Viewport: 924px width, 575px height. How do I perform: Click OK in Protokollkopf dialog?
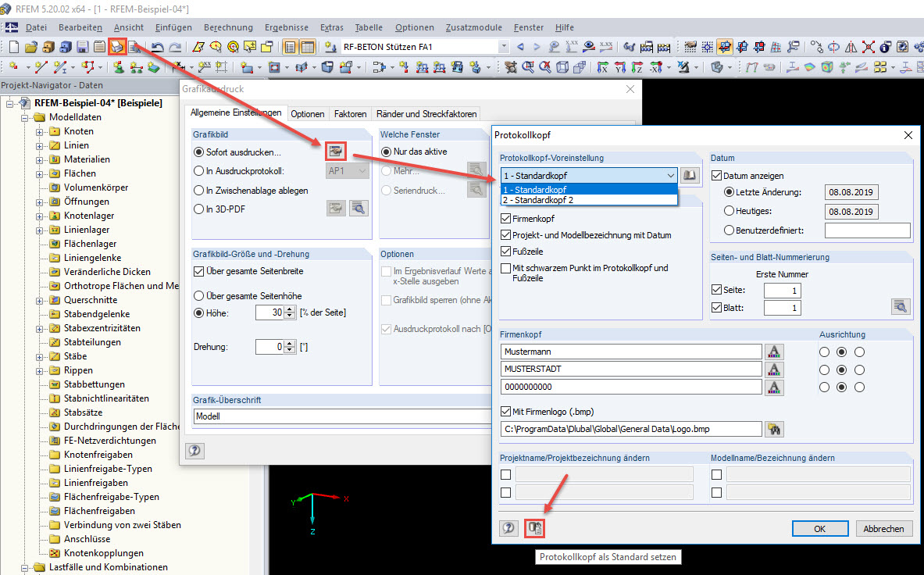(x=819, y=528)
